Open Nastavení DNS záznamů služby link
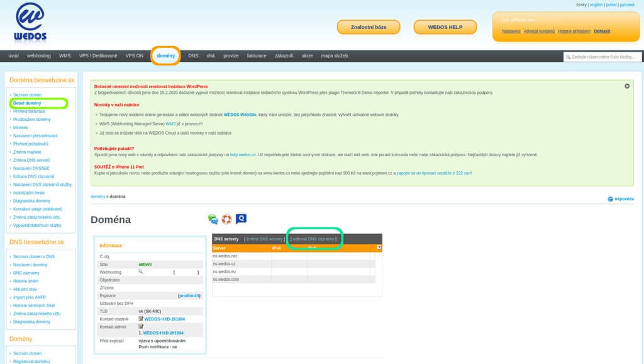 (42, 185)
